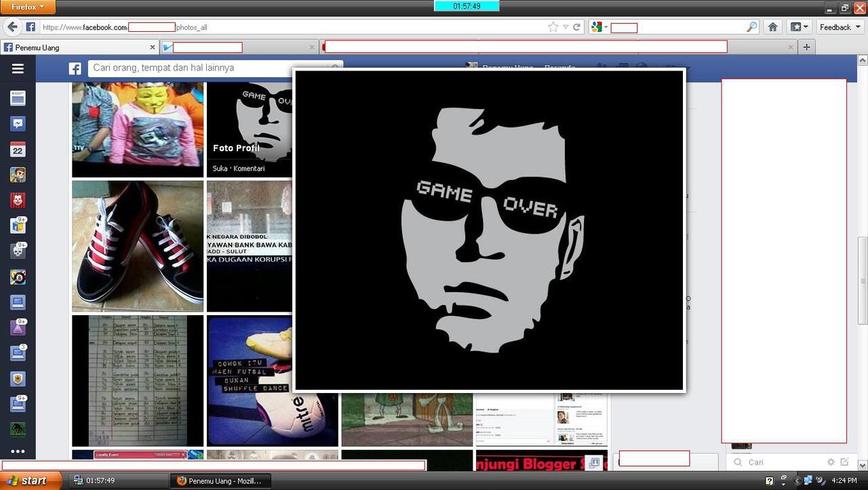Start new message with compose icon

pos(844,462)
